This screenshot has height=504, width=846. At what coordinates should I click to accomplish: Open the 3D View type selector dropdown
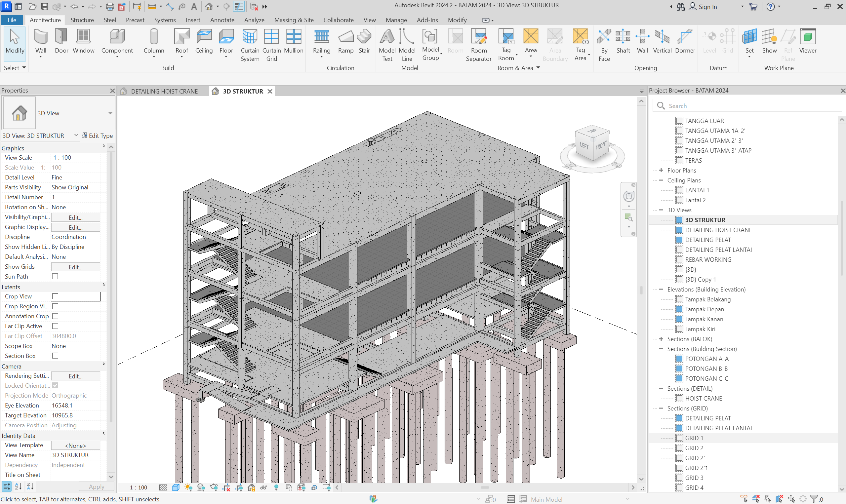click(110, 113)
